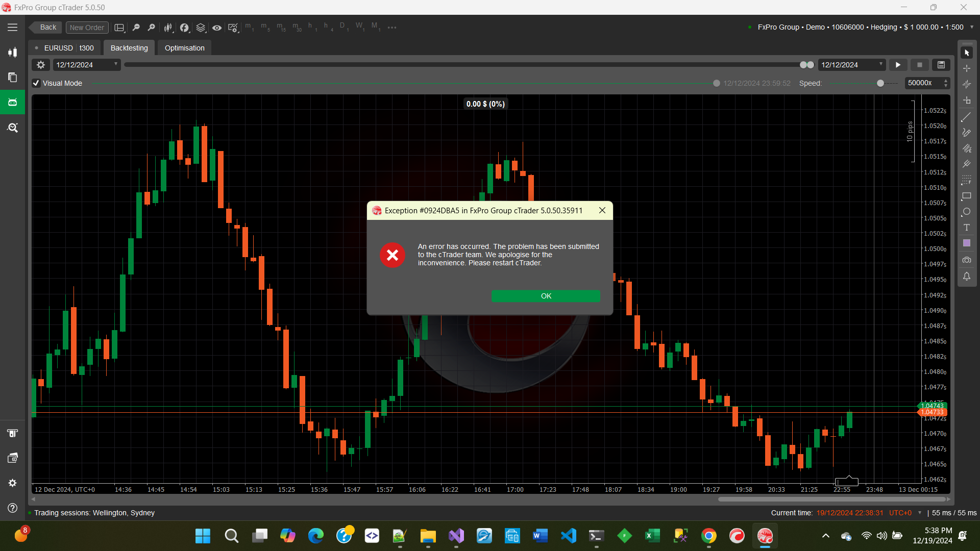Select the m5 timeframe
Viewport: 980px width, 551px height.
pyautogui.click(x=265, y=27)
